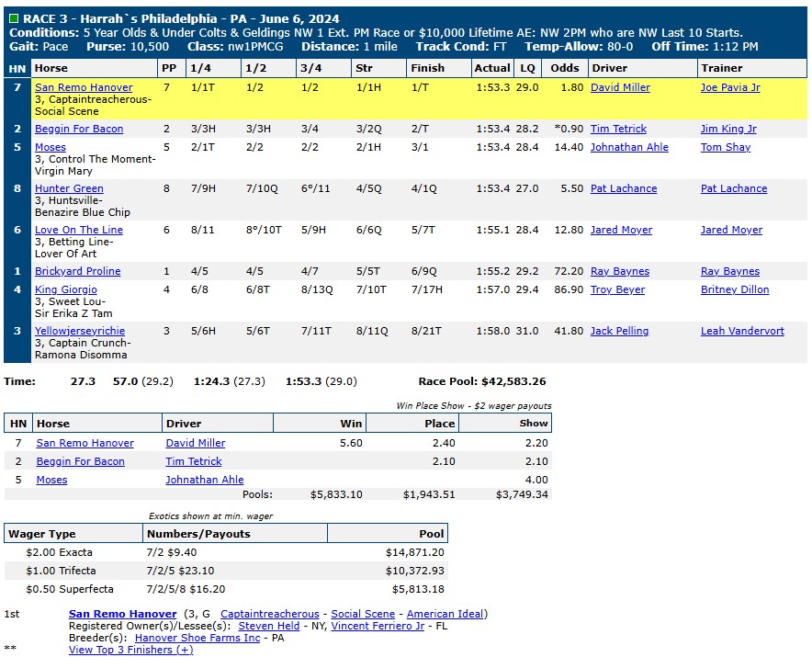Open trainer Joe Pavia Jr link
812x657 pixels.
click(730, 87)
